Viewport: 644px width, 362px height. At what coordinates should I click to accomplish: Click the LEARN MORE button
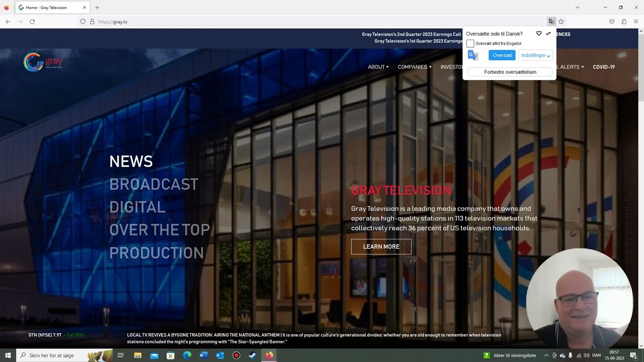click(x=381, y=246)
